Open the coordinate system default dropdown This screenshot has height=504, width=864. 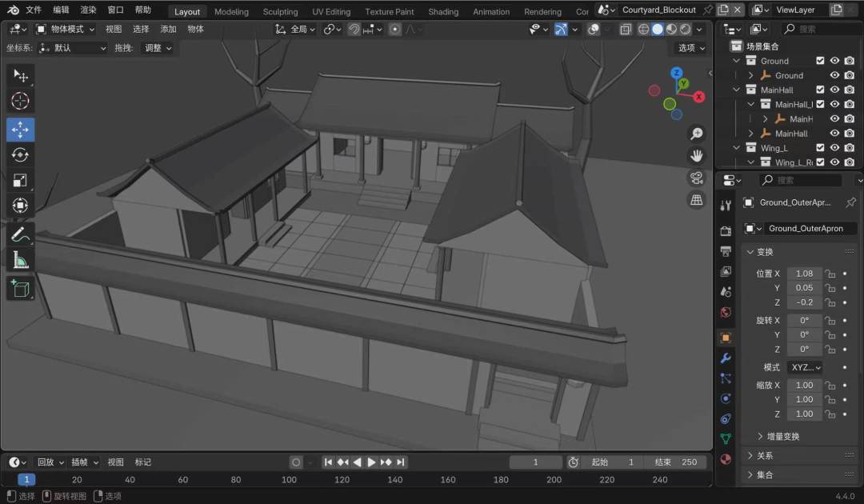pyautogui.click(x=73, y=49)
